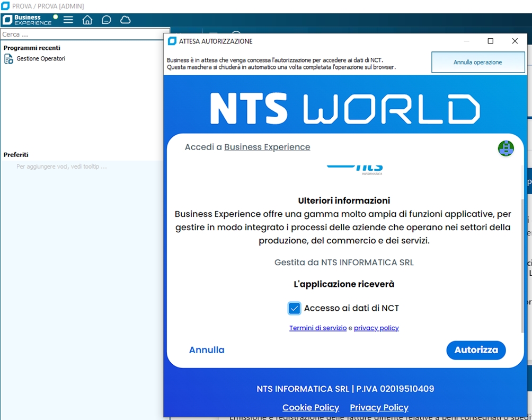Click the Cerca search field
Image resolution: width=532 pixels, height=420 pixels.
tap(85, 34)
